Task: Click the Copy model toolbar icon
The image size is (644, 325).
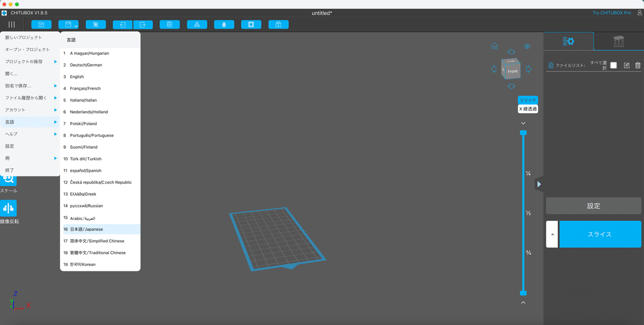Action: coord(170,24)
